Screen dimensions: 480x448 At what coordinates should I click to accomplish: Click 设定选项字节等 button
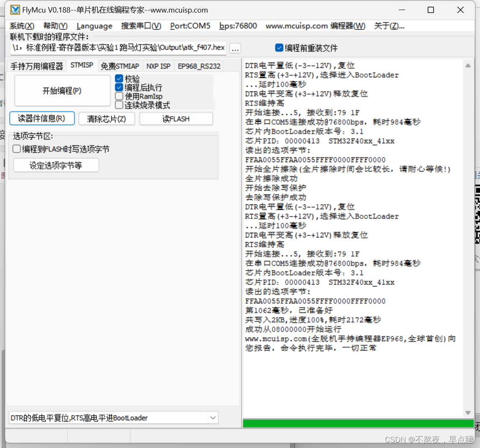point(56,165)
